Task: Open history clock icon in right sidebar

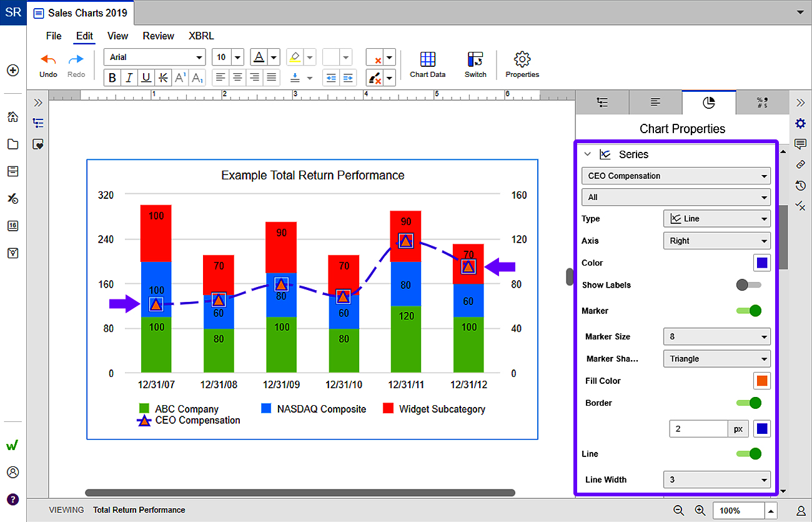Action: pyautogui.click(x=800, y=185)
